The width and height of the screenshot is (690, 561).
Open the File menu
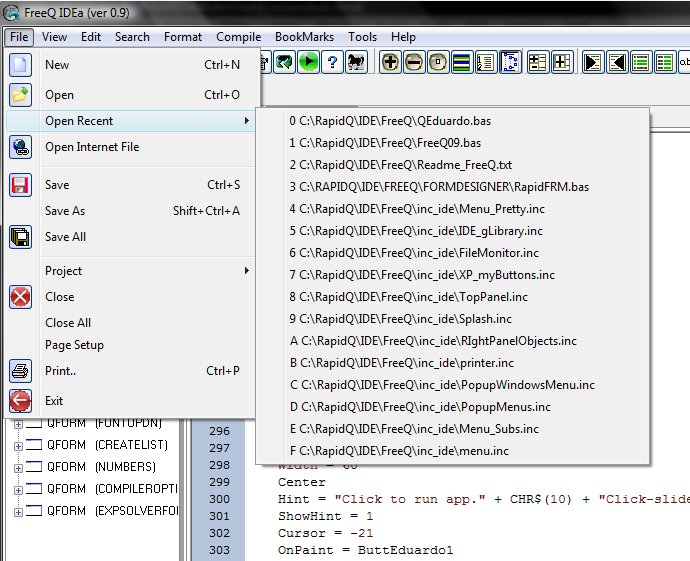click(19, 37)
